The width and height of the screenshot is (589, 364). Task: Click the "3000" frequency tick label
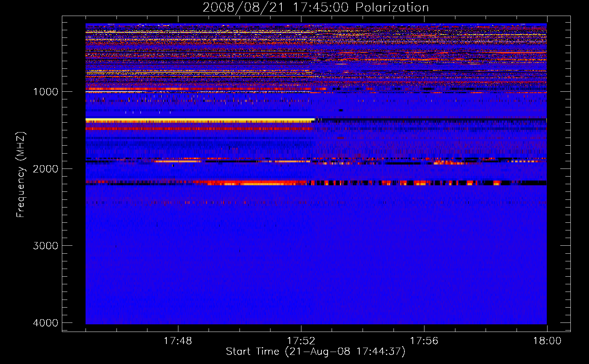tap(46, 246)
